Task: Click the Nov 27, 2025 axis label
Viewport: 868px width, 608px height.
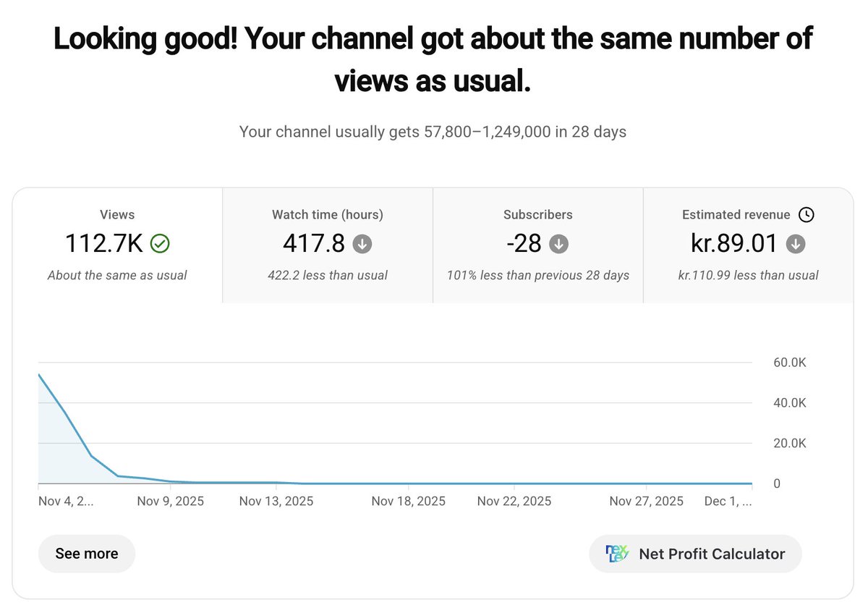Action: coord(647,501)
